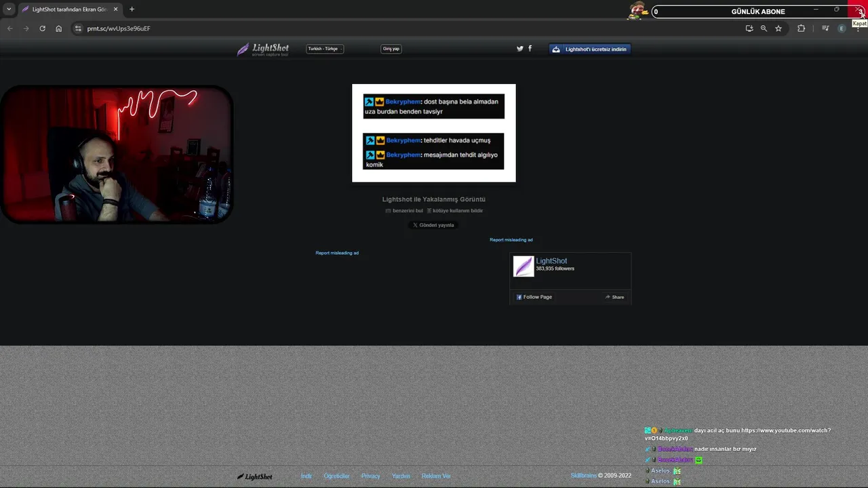Open the browser extensions puzzle icon
Viewport: 868px width, 488px height.
[802, 28]
